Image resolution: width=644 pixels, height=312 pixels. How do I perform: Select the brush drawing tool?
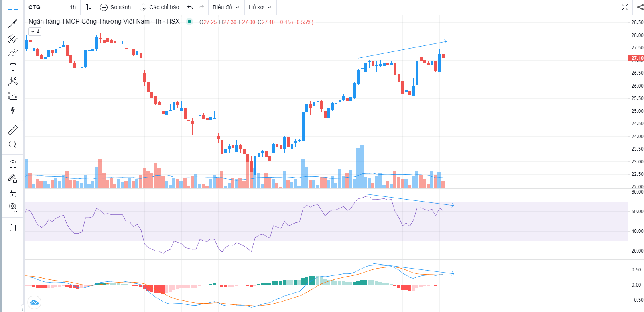pos(13,53)
